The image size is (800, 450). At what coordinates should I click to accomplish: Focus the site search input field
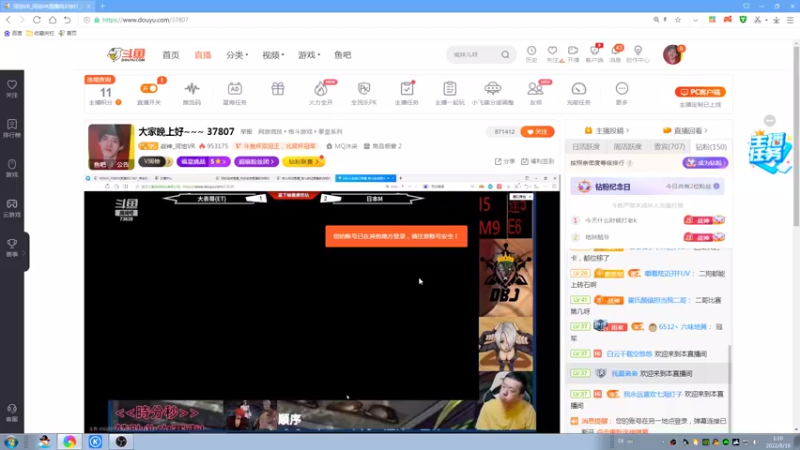473,55
